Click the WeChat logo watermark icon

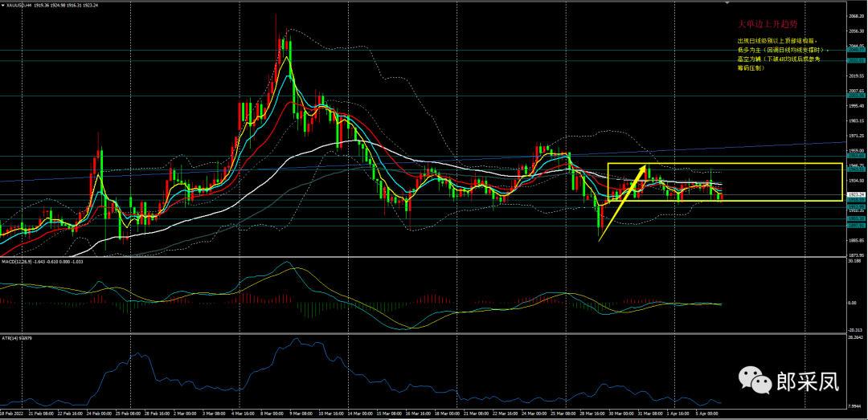tap(755, 377)
